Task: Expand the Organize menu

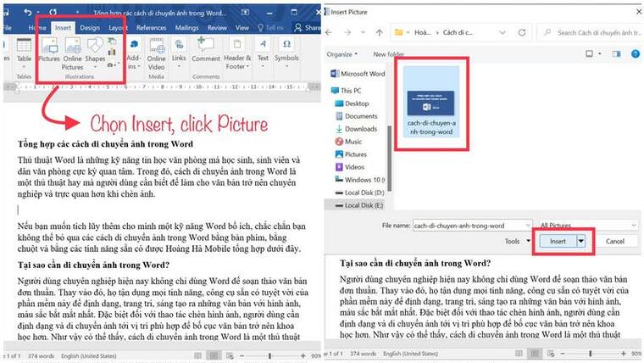Action: click(342, 53)
